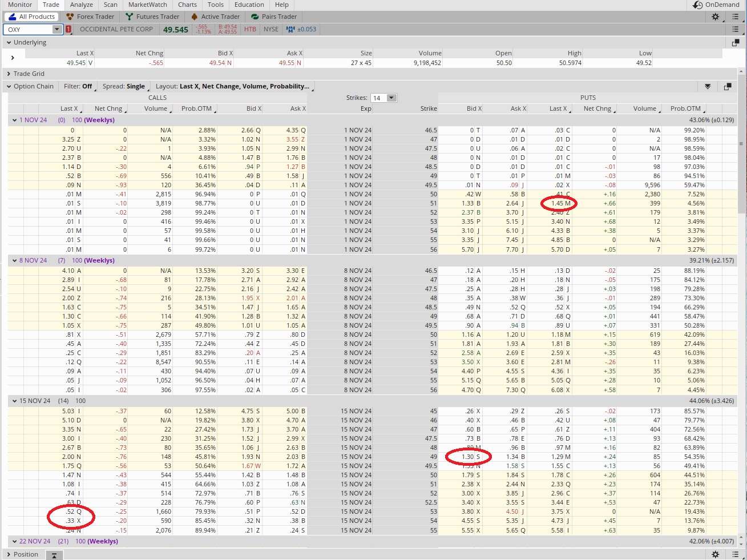Viewport: 747px width, 560px height.
Task: Open list menu icon beside top gear
Action: pos(736,17)
